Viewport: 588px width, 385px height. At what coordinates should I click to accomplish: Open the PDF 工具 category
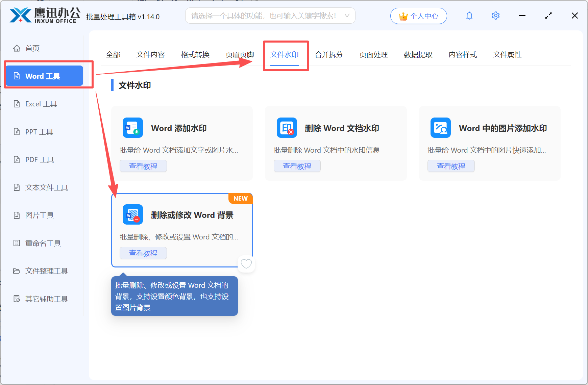point(39,159)
